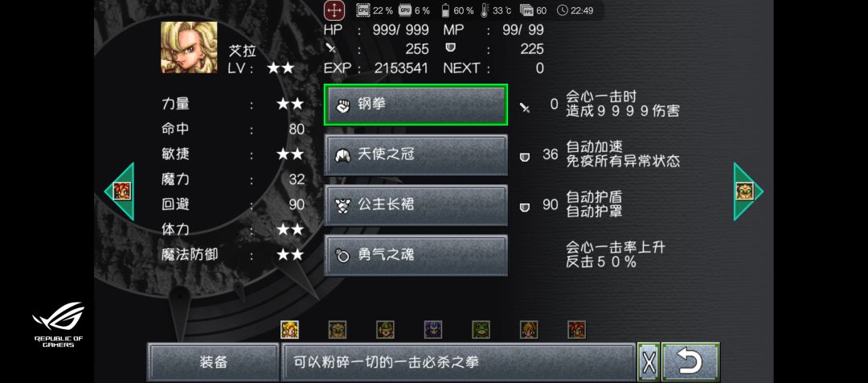
Task: Switch to next character with right arrow
Action: pos(748,191)
